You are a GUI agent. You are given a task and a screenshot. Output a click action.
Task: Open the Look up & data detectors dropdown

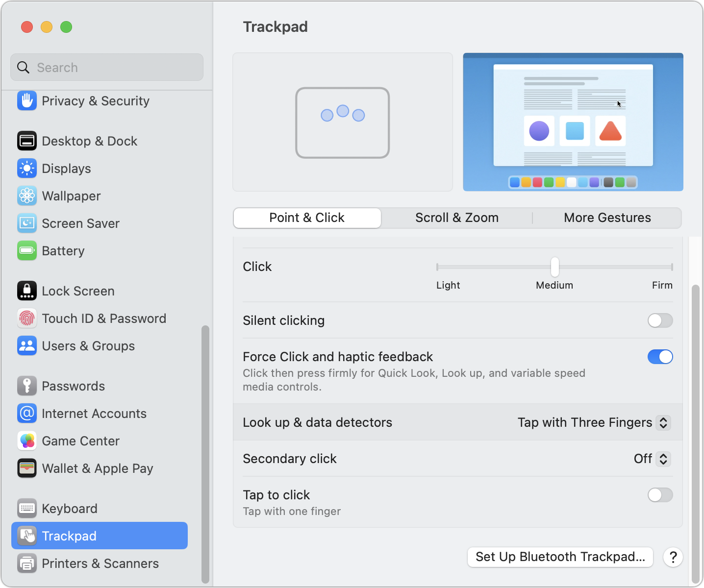(x=593, y=422)
